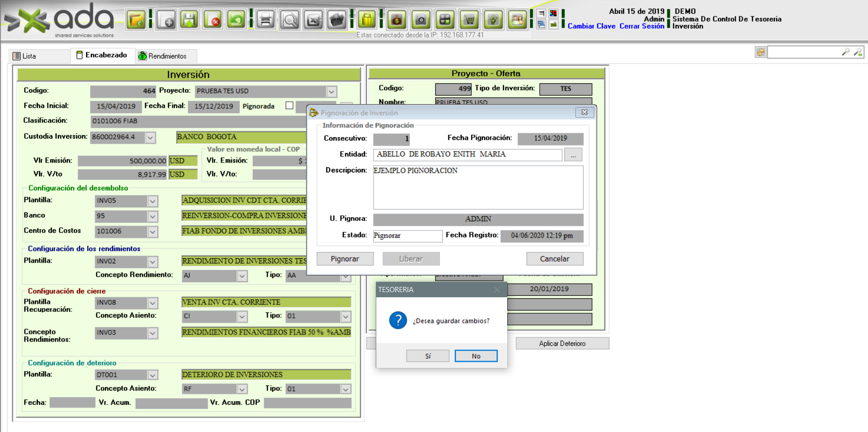
Task: Click the Cerrar Sesión link
Action: click(641, 26)
